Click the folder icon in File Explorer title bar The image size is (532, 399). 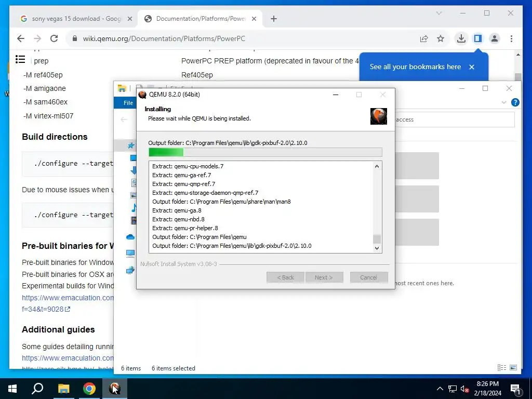tap(122, 88)
